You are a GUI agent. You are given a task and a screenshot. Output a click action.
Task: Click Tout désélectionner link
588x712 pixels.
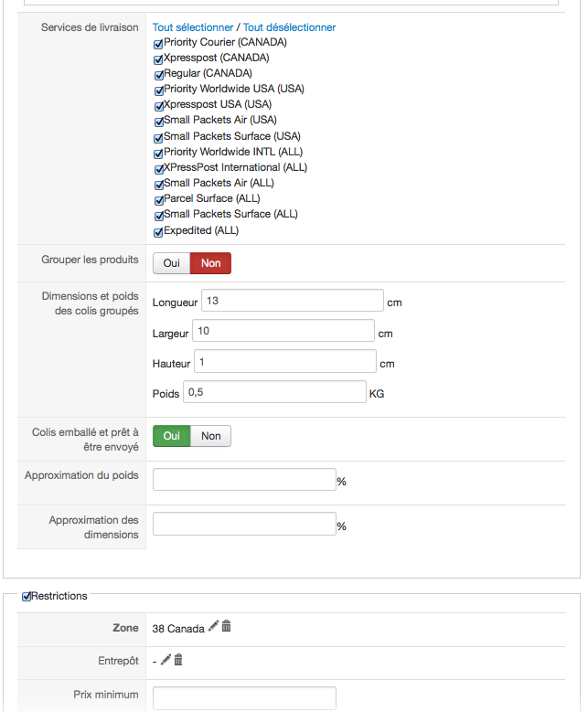(x=290, y=27)
